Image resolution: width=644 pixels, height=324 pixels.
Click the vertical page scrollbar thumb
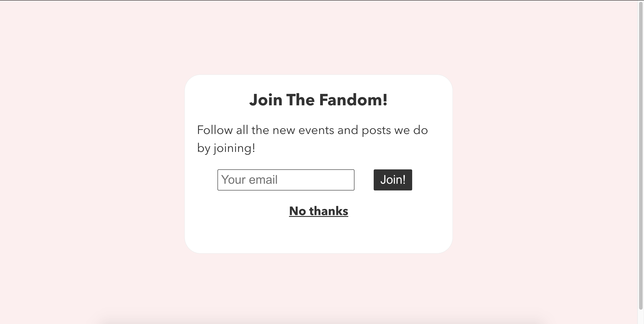click(x=641, y=155)
